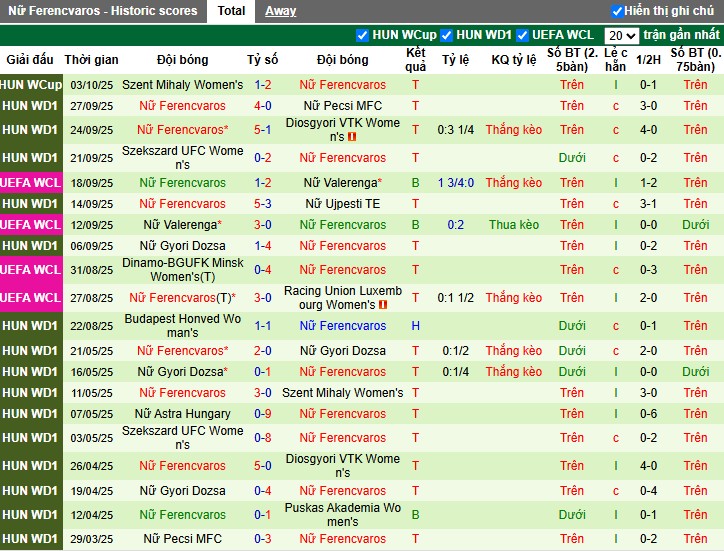
Task: Click half-time score 0-6 on 07/05/25
Action: click(x=648, y=414)
